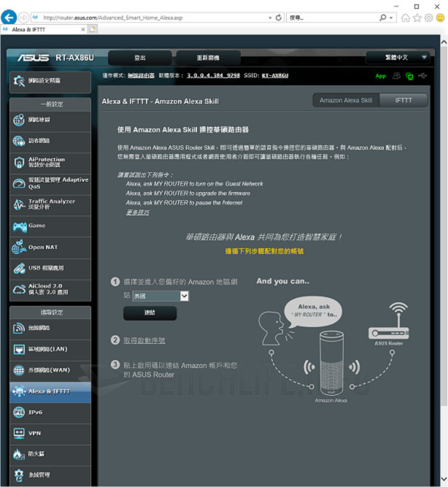The image size is (448, 487).
Task: Open the network map globe icon
Action: click(x=19, y=120)
